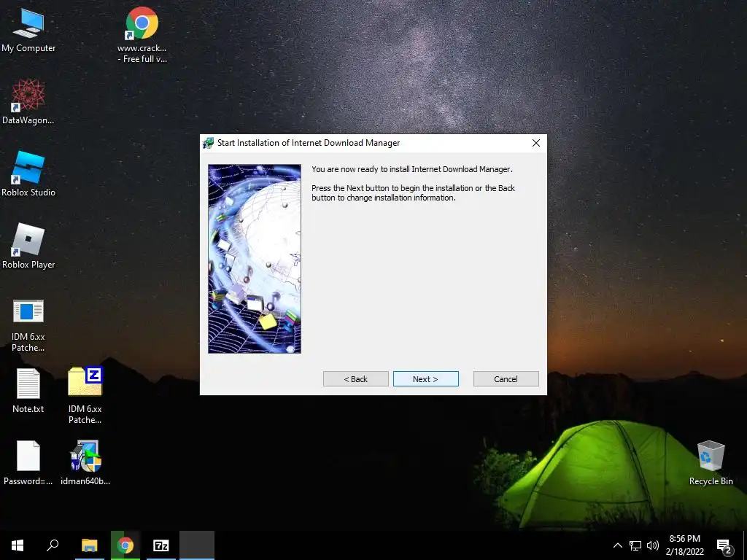Open network status tray icon
Viewport: 747px width, 560px height.
635,545
